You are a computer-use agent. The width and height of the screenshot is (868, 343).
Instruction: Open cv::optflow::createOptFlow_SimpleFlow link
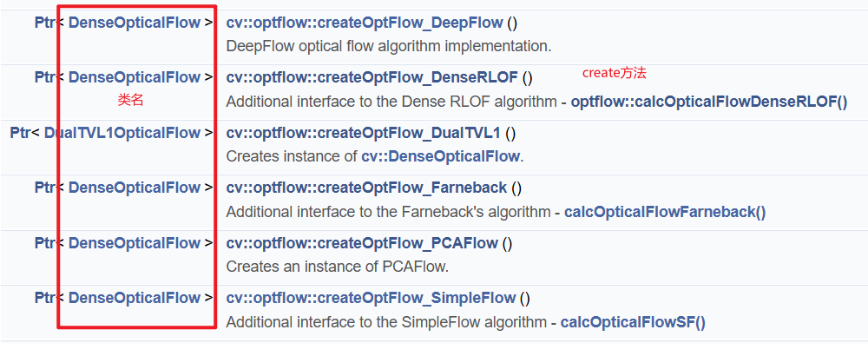pos(371,298)
